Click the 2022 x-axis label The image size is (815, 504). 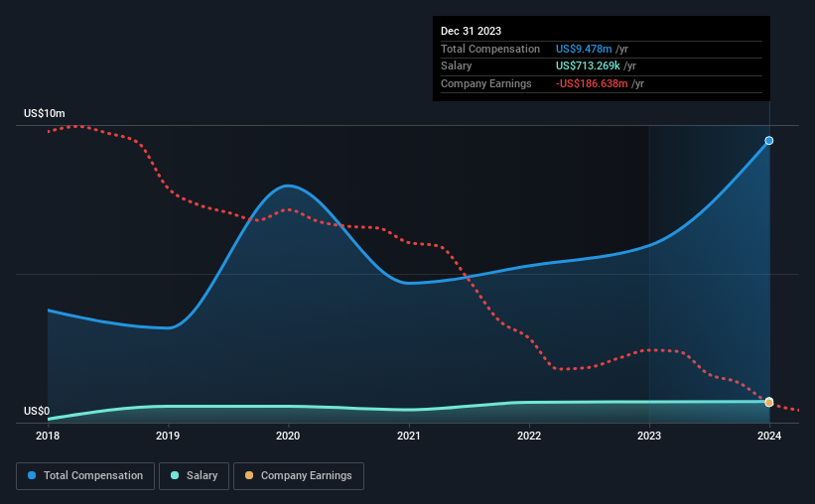tap(529, 436)
